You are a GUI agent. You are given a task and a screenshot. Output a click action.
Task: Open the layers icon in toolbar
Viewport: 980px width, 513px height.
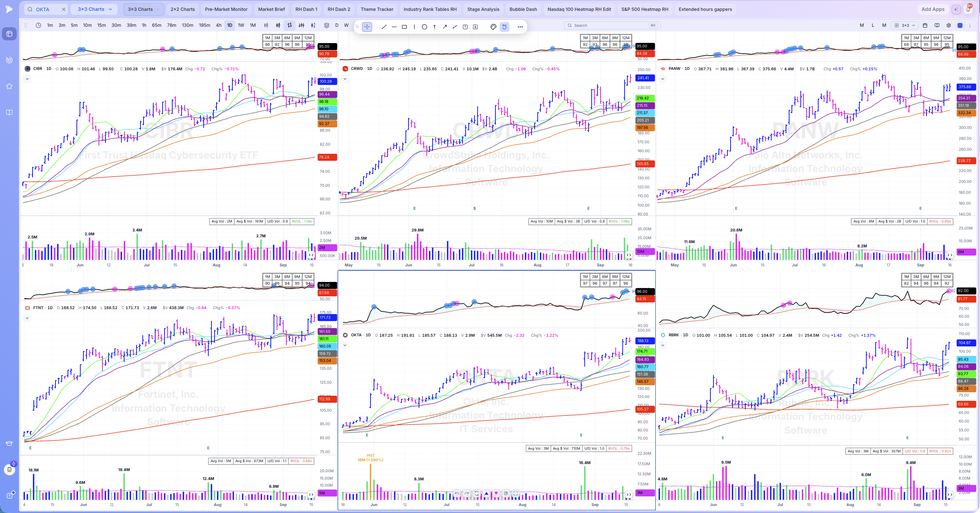click(327, 25)
